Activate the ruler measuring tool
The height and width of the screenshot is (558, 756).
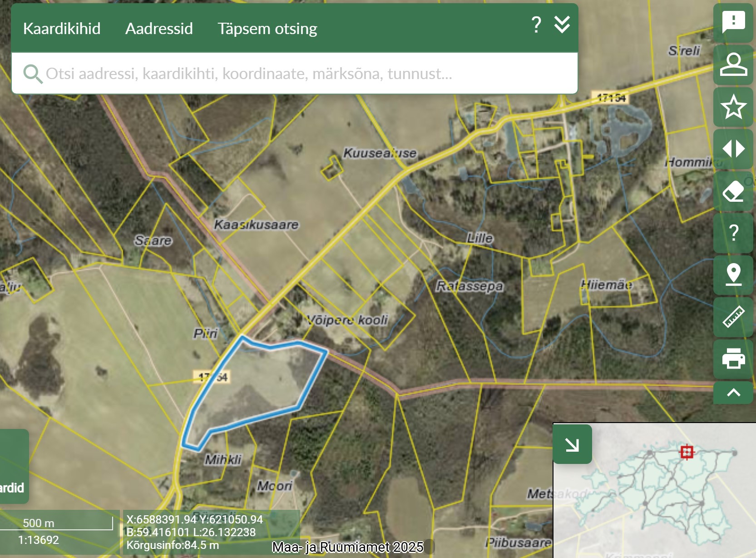733,317
